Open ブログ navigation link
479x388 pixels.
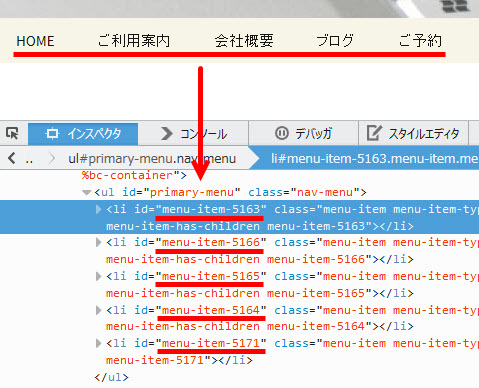tap(335, 41)
